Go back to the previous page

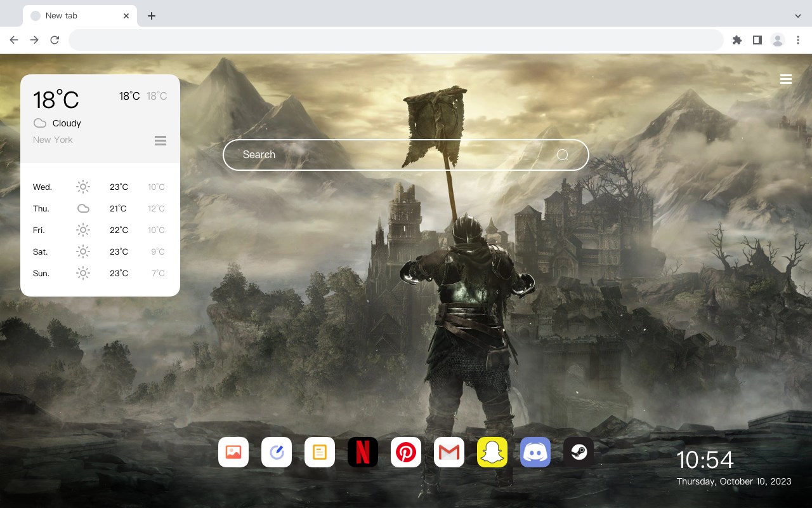[14, 40]
